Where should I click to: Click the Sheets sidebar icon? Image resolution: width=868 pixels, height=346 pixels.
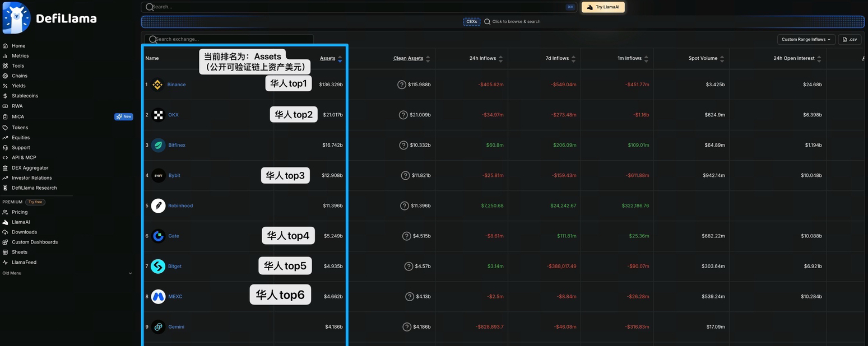click(5, 253)
